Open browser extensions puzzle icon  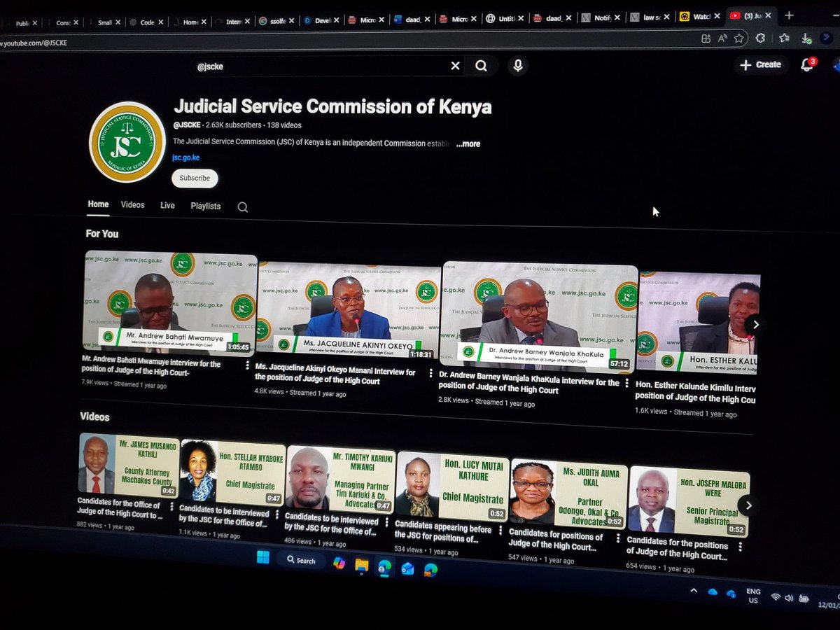coord(760,38)
